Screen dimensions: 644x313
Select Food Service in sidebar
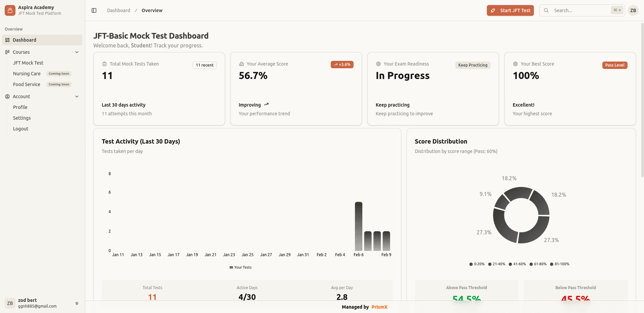27,84
